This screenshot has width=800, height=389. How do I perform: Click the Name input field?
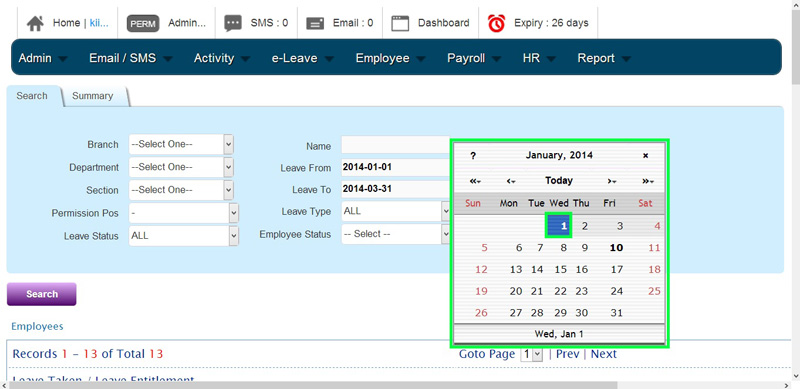(395, 145)
